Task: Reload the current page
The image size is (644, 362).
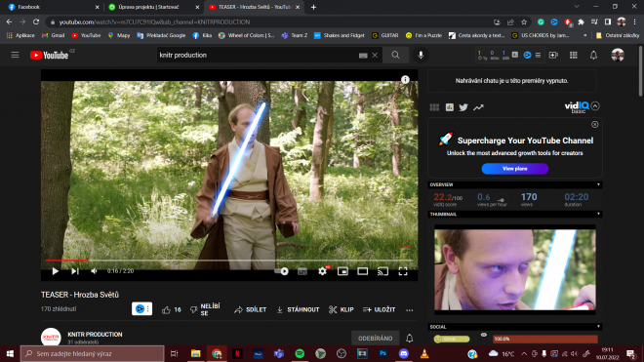Action: point(36,21)
